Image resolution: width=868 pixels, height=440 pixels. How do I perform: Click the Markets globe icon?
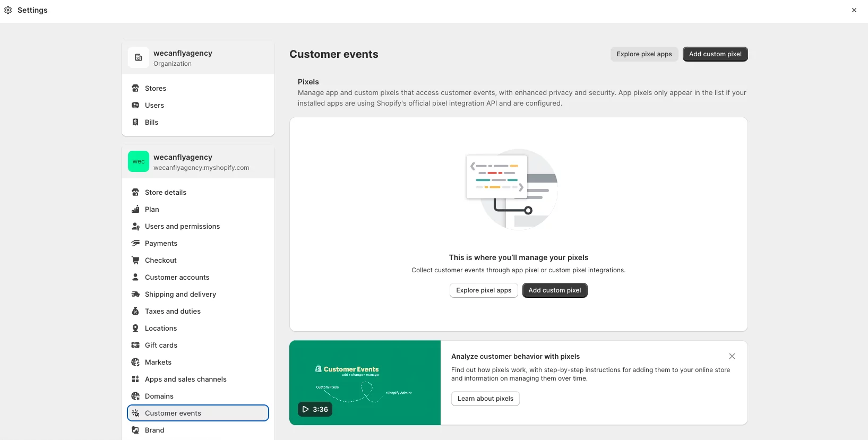pyautogui.click(x=135, y=362)
